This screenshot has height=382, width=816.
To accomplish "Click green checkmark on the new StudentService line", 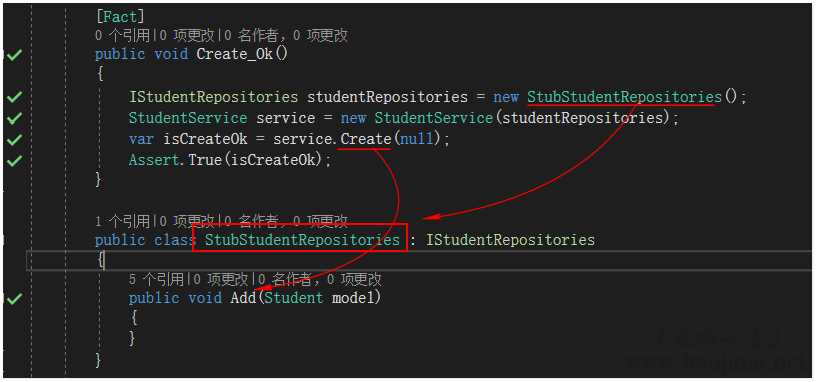I will coord(14,118).
